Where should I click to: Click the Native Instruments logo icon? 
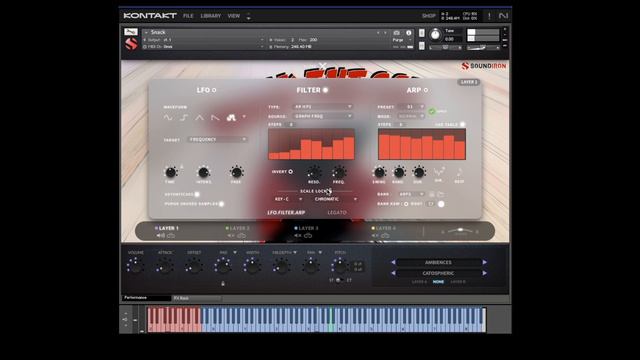pos(503,16)
